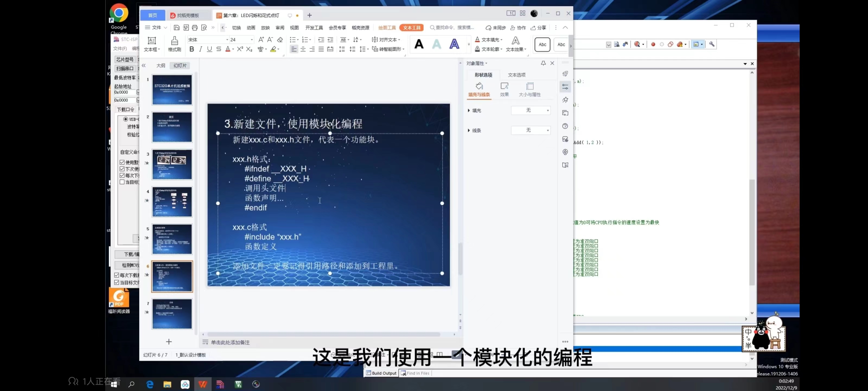Open print preview from the quick toolbar
The width and height of the screenshot is (868, 391).
[x=204, y=28]
